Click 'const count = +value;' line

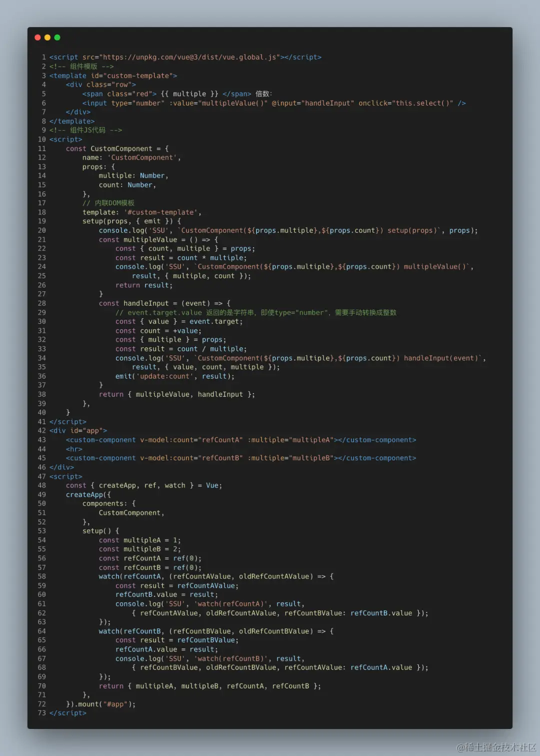(158, 331)
